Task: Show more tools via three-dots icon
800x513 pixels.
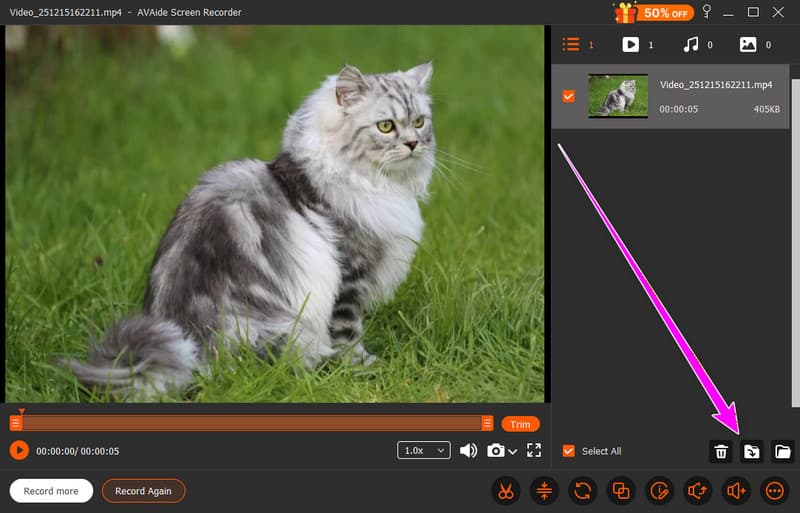Action: [x=774, y=491]
